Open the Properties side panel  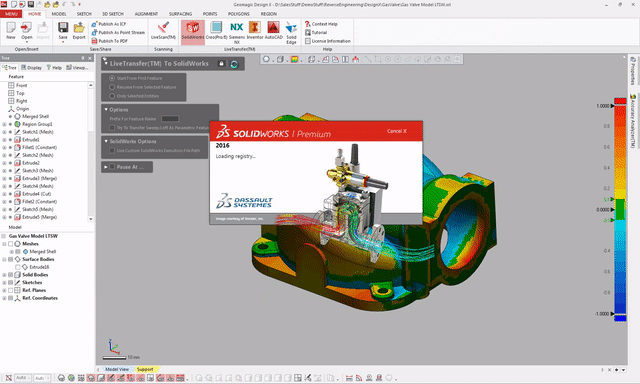tap(633, 71)
